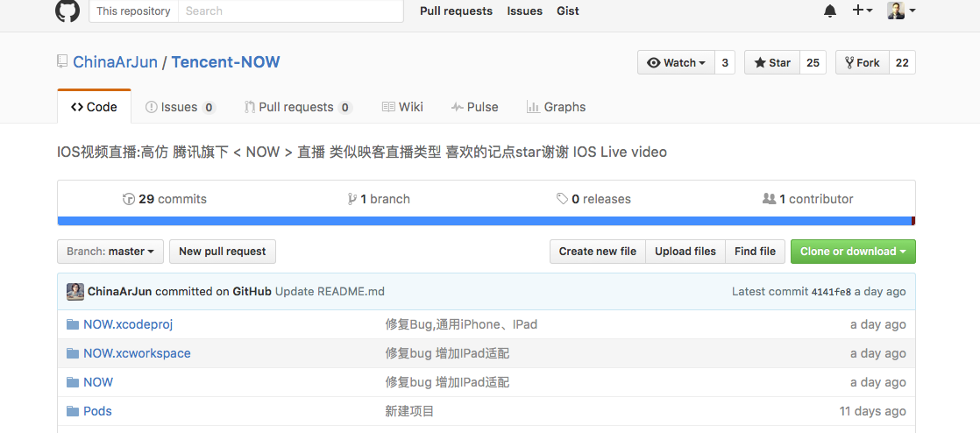This screenshot has width=980, height=433.
Task: Switch to the Code tab
Action: (x=95, y=107)
